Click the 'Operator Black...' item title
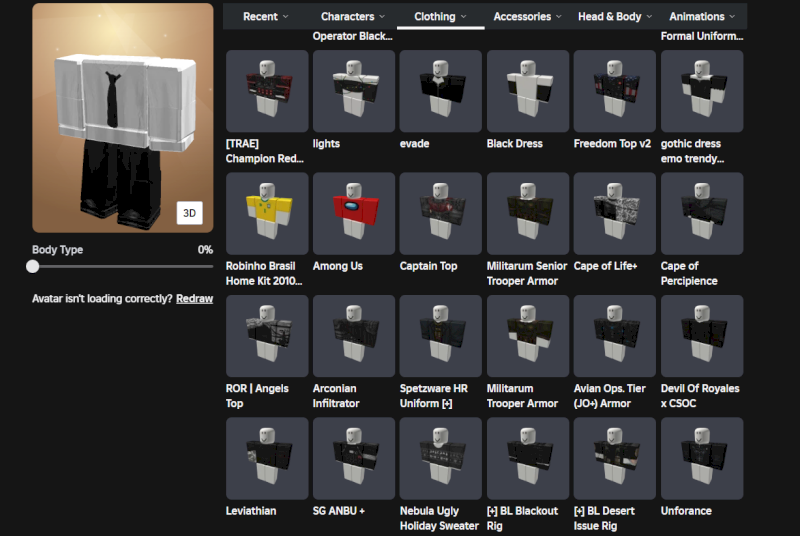The image size is (800, 536). 353,36
